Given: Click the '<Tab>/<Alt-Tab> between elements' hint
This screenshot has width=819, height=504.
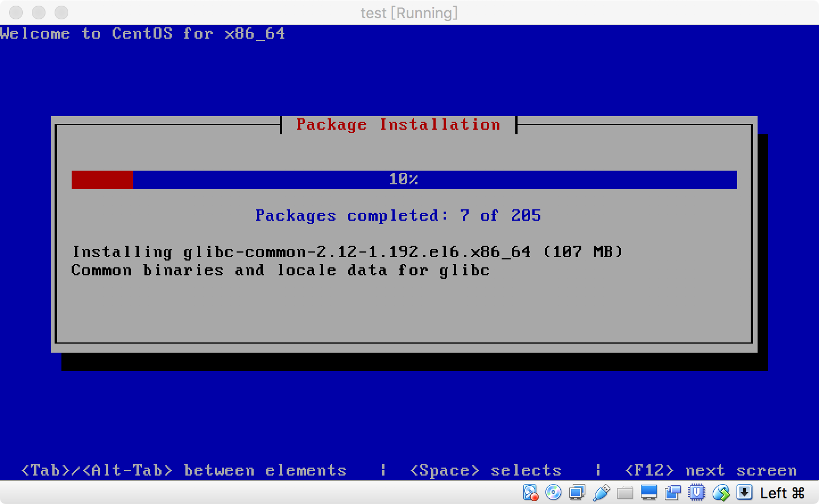Looking at the screenshot, I should click(x=184, y=470).
